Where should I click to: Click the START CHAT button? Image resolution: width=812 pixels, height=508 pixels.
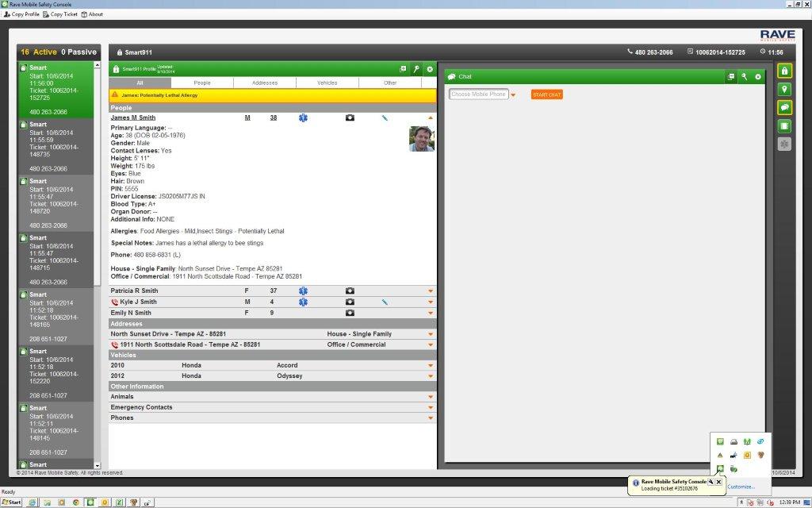click(547, 94)
